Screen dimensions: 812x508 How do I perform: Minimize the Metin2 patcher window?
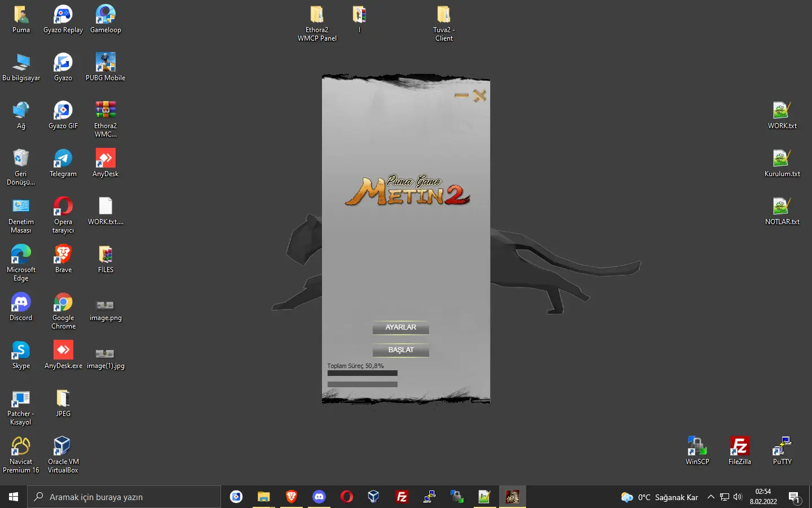tap(461, 95)
